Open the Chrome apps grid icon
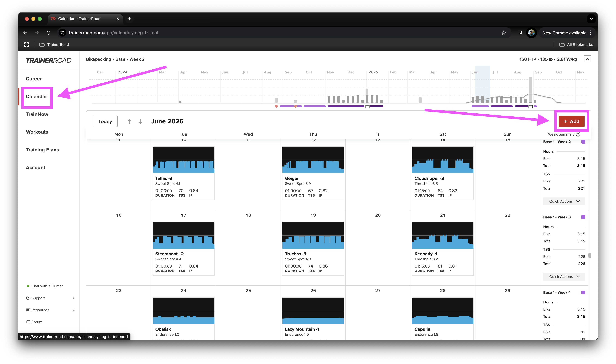Screen dimensions: 616x364 [x=27, y=45]
